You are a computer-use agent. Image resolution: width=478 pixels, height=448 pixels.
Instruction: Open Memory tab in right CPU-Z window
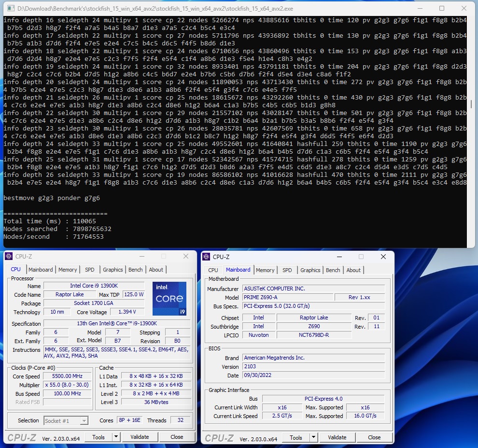click(265, 270)
